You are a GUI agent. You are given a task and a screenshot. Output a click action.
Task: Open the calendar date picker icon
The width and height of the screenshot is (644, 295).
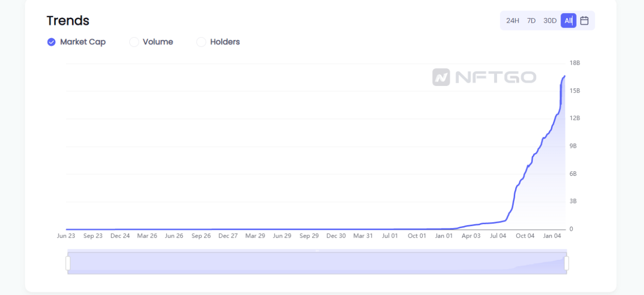pos(584,21)
